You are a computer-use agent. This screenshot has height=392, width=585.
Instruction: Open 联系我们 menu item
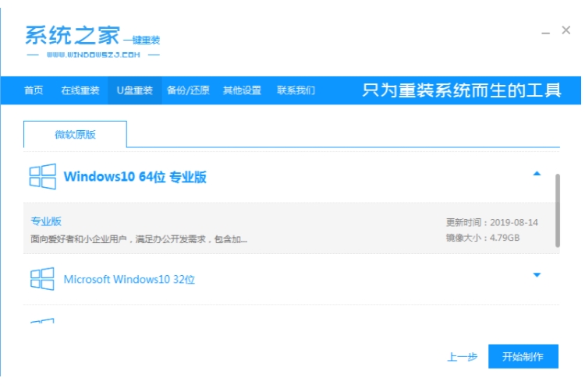pyautogui.click(x=296, y=90)
